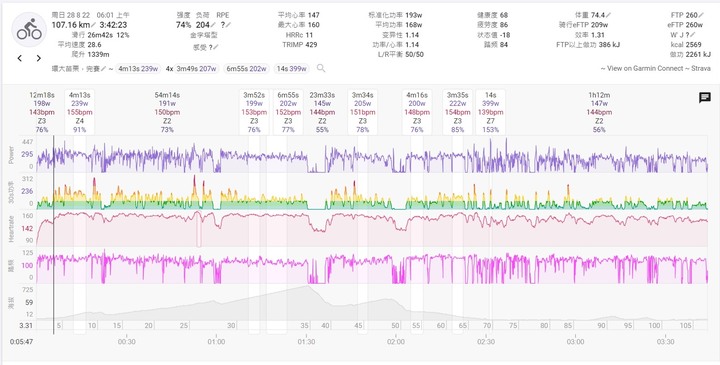Select the 3m52s 199w interval card
This screenshot has width=720, height=365.
[x=254, y=112]
